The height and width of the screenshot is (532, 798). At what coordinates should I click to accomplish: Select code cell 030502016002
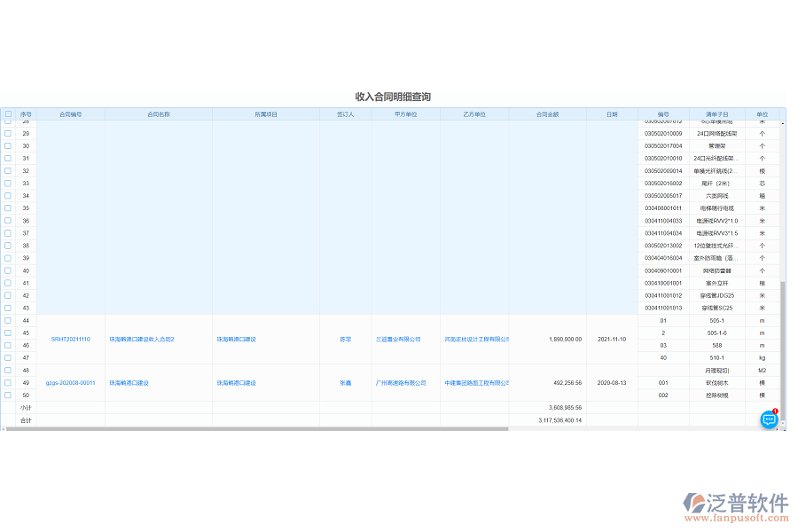click(x=663, y=184)
